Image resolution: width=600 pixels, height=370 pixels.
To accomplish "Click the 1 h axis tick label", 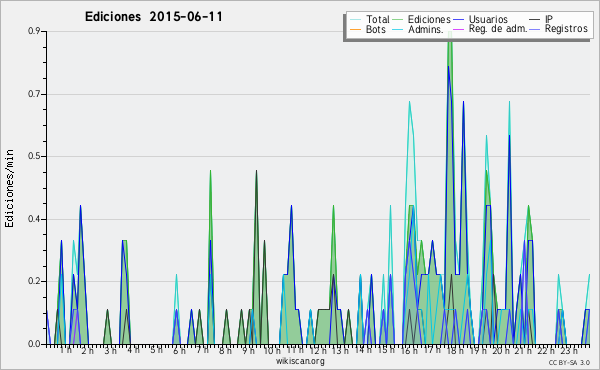I will click(x=66, y=350).
